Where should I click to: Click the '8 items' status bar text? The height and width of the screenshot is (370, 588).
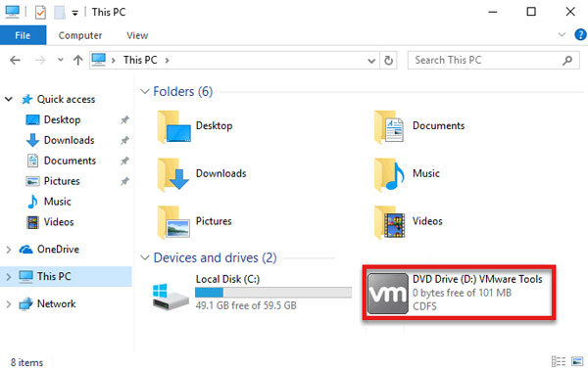(x=26, y=362)
